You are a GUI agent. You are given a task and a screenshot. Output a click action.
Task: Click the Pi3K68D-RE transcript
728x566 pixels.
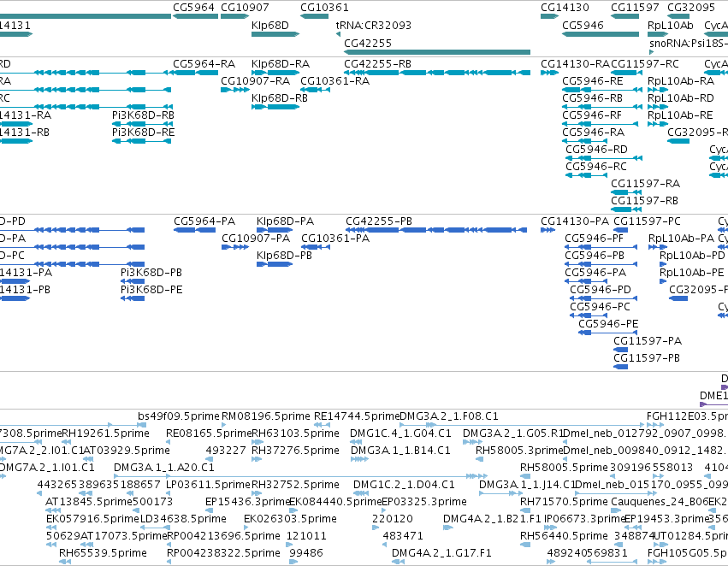click(x=142, y=142)
